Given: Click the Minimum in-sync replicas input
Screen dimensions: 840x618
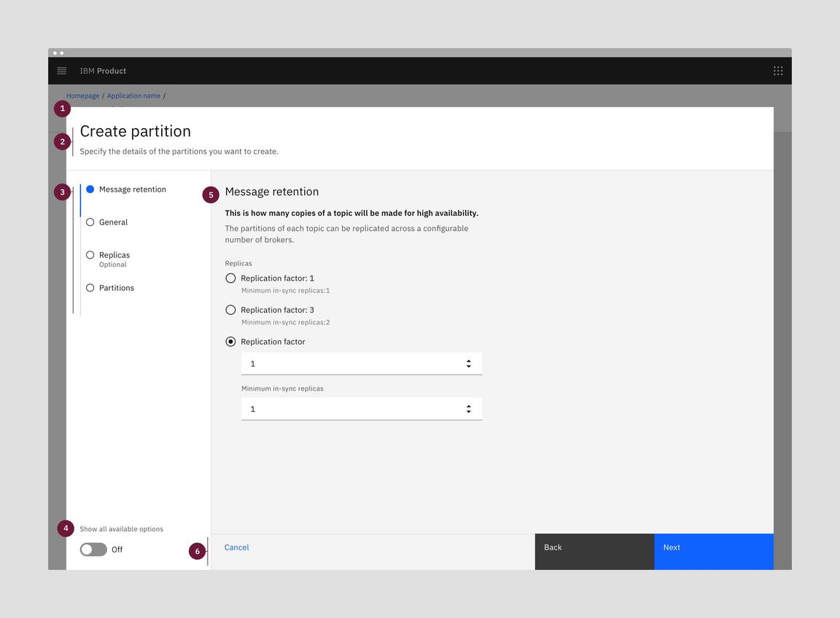Looking at the screenshot, I should (x=350, y=409).
